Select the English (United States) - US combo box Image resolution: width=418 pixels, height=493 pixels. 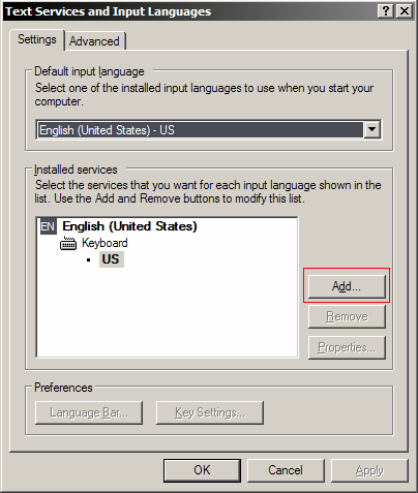tap(209, 130)
